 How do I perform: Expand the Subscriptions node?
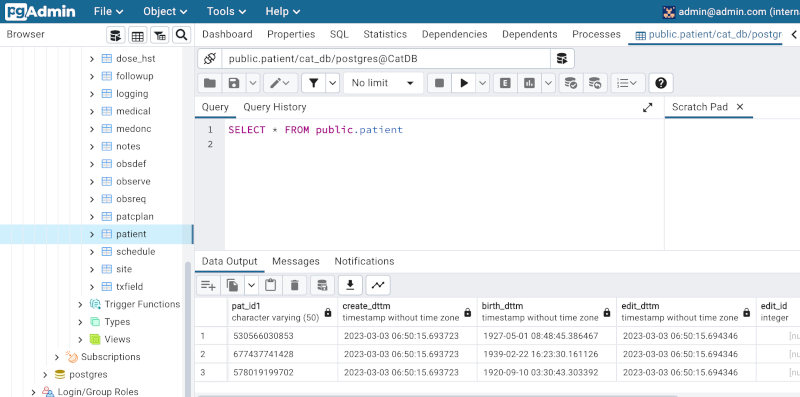57,357
